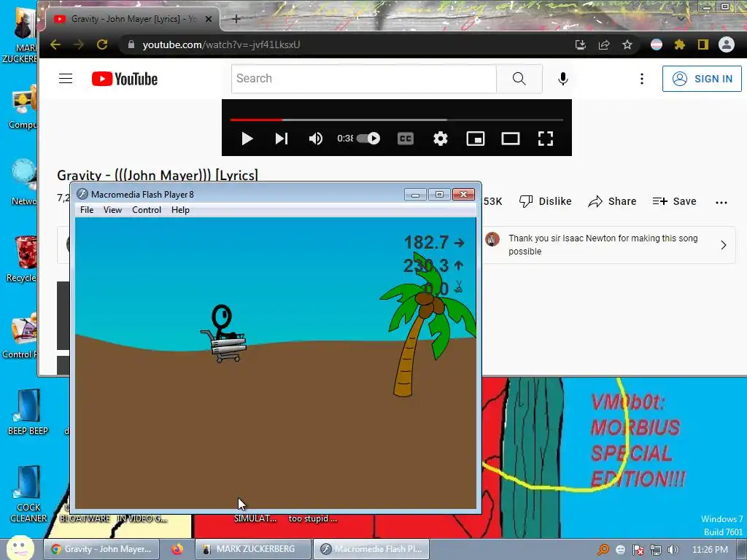This screenshot has width=747, height=560.
Task: Open more actions ellipsis under video
Action: click(721, 203)
